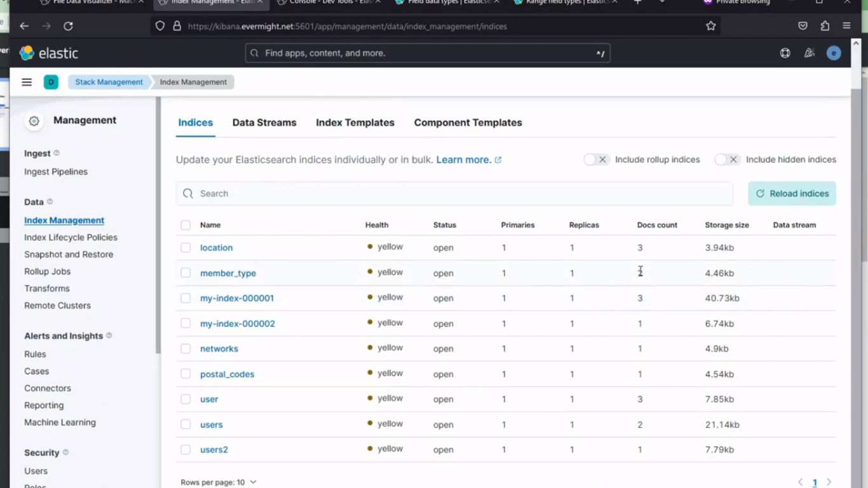Viewport: 868px width, 488px height.
Task: Click the browser forward arrow
Action: pyautogui.click(x=46, y=26)
